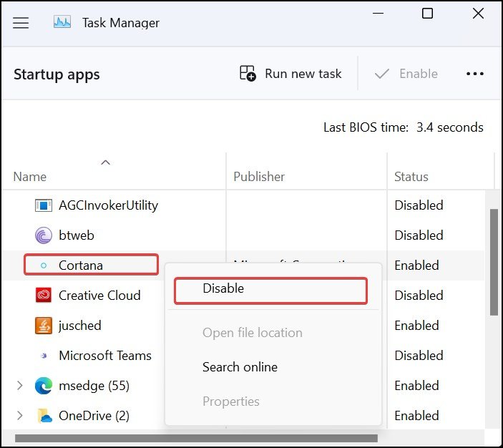Image resolution: width=503 pixels, height=448 pixels.
Task: Click the jusched Java icon
Action: [44, 326]
